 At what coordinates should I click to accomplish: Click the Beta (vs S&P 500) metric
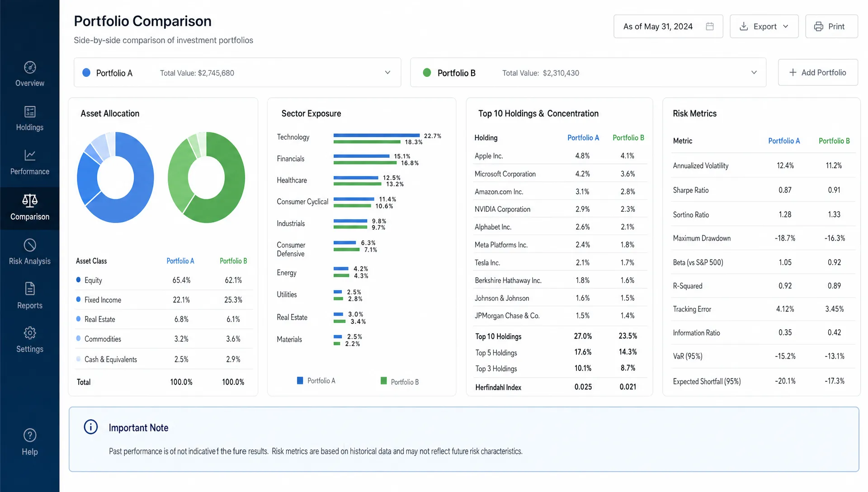point(698,262)
